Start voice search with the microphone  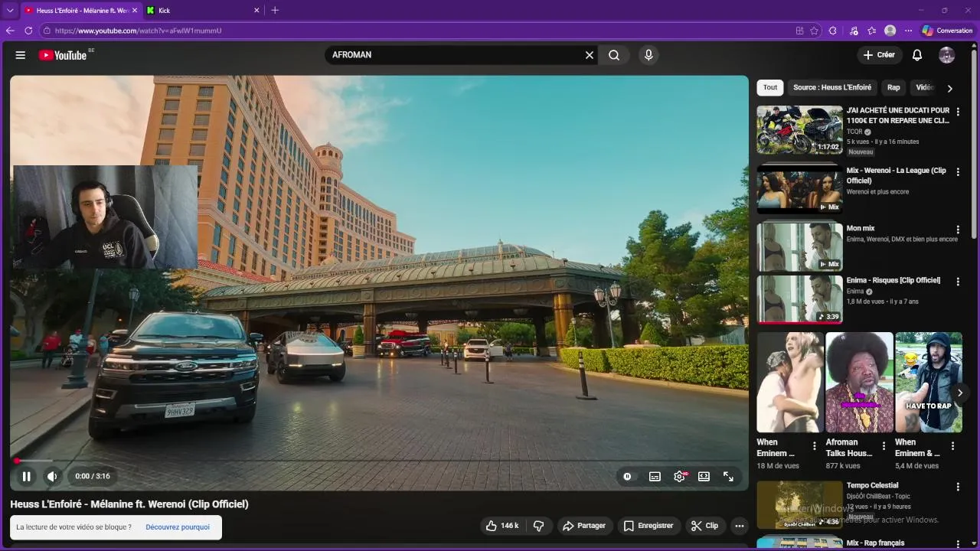[648, 55]
